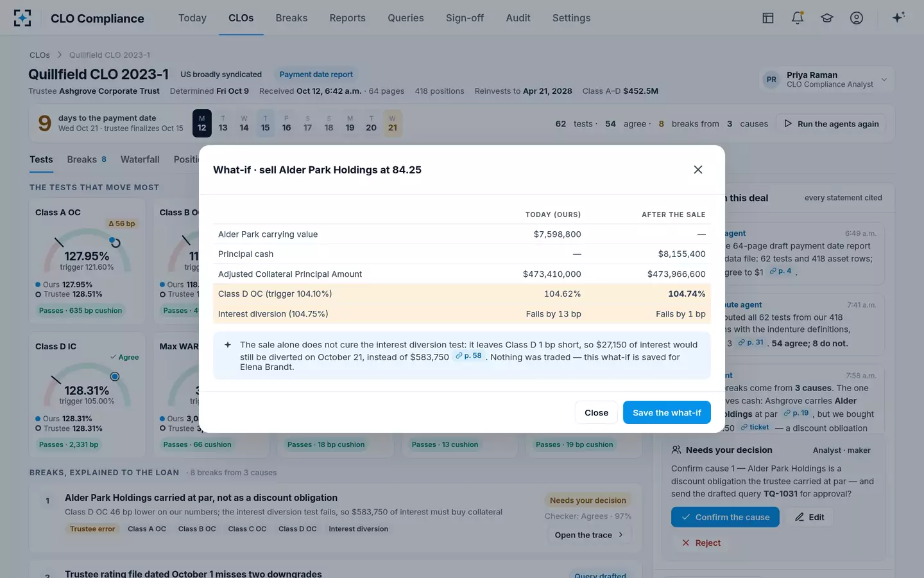The height and width of the screenshot is (578, 924).
Task: Close the what-if dialog with X
Action: coord(698,170)
